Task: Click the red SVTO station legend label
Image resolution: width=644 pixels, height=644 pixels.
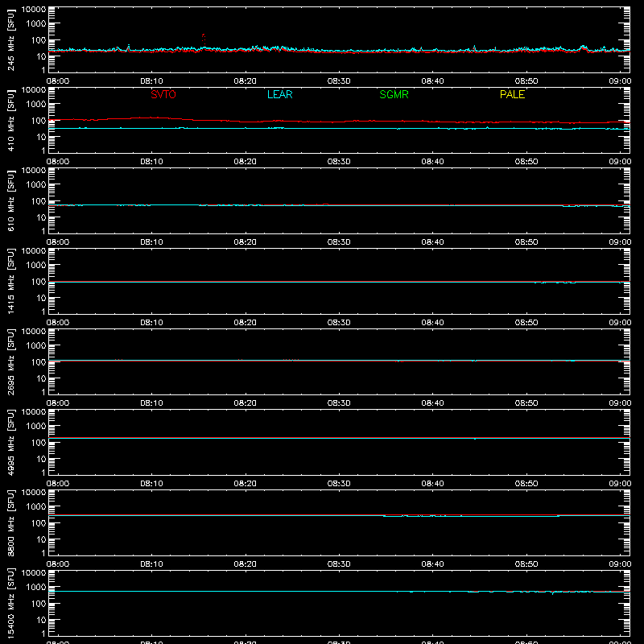Action: (x=163, y=94)
